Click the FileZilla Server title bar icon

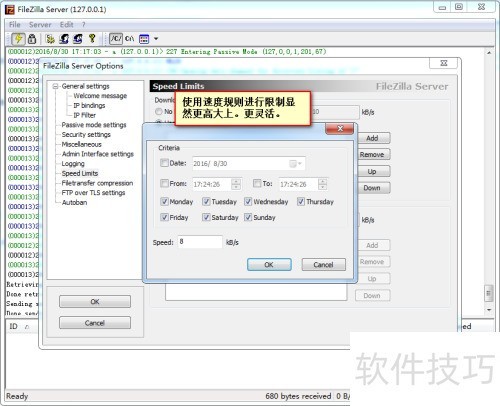10,10
